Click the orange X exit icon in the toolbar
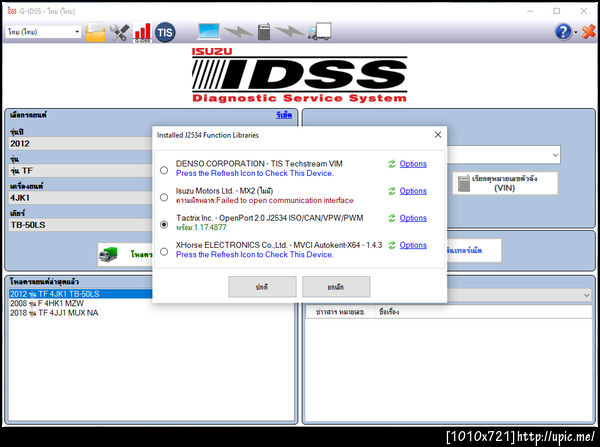 click(x=589, y=32)
